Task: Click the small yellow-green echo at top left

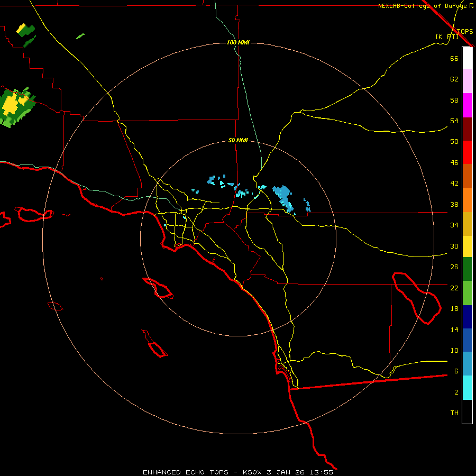Action: [26, 31]
